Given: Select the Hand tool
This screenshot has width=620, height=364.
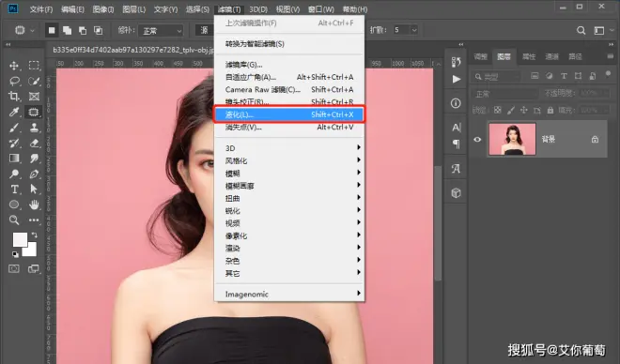Looking at the screenshot, I should 34,205.
